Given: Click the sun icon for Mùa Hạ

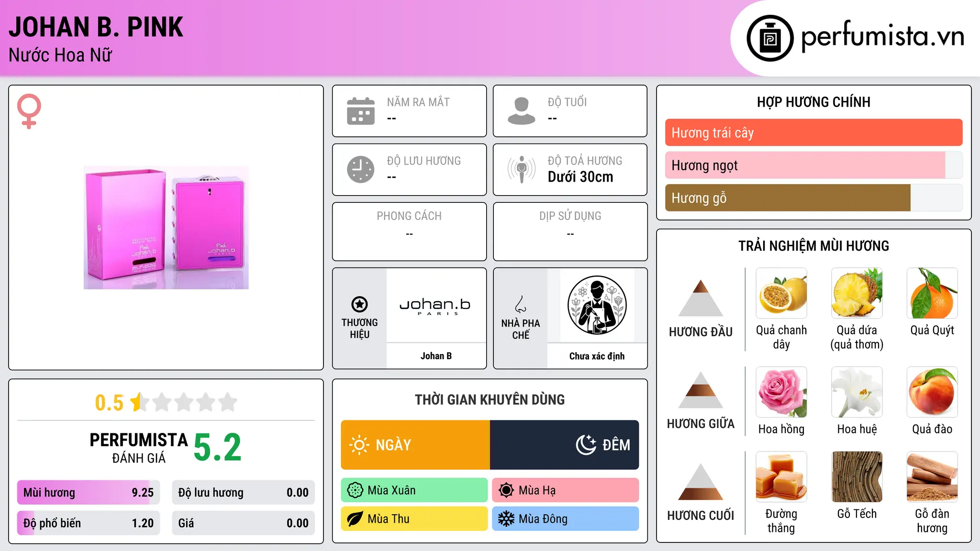Looking at the screenshot, I should point(506,490).
